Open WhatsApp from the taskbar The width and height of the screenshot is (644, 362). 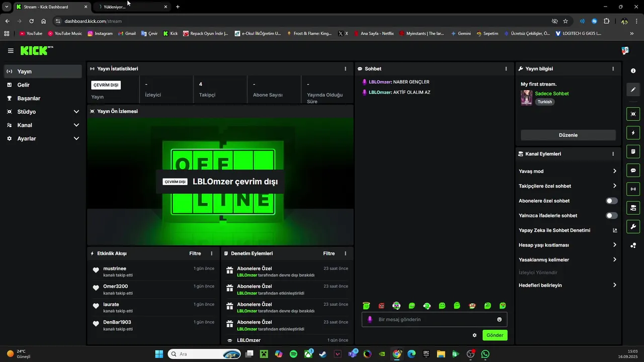[x=485, y=354]
